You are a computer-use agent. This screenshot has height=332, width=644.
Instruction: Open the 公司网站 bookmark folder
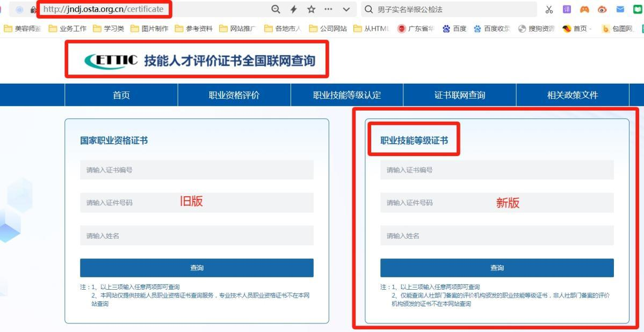(x=328, y=28)
